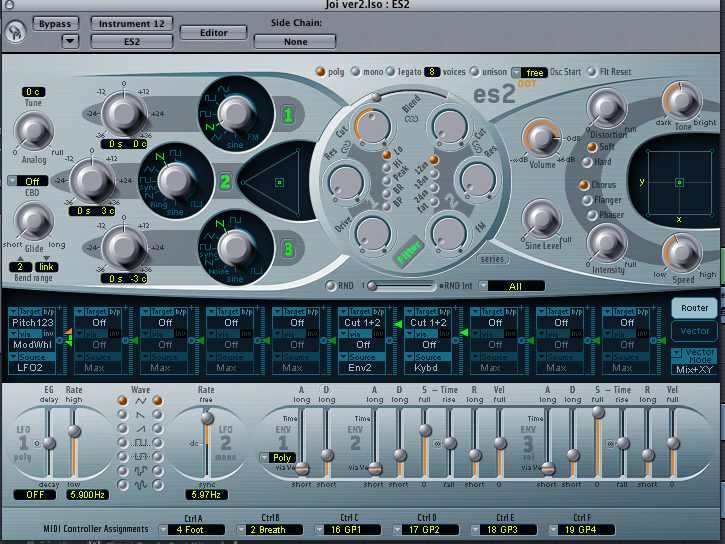The width and height of the screenshot is (725, 544).
Task: Select poly keyboard mode
Action: pyautogui.click(x=320, y=72)
